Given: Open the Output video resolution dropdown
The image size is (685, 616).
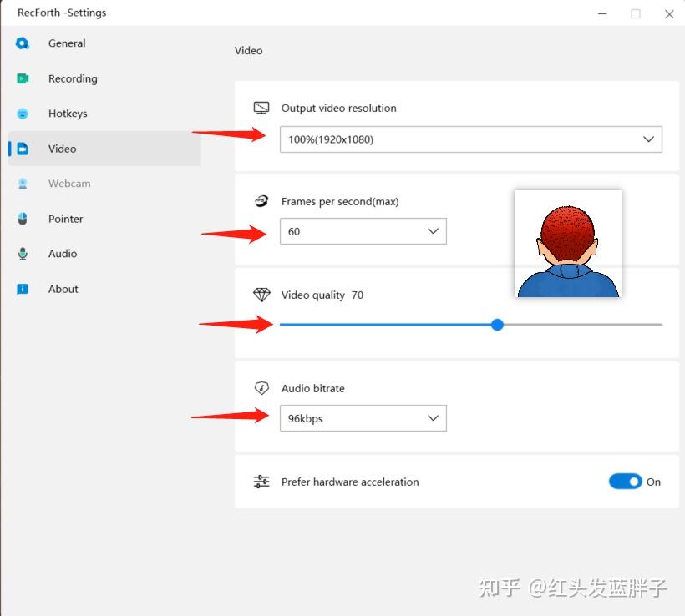Looking at the screenshot, I should click(x=471, y=139).
